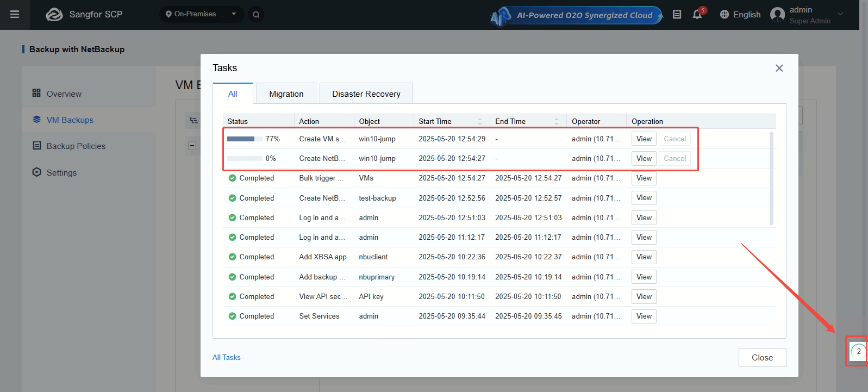Open the task list icon in header

click(677, 15)
